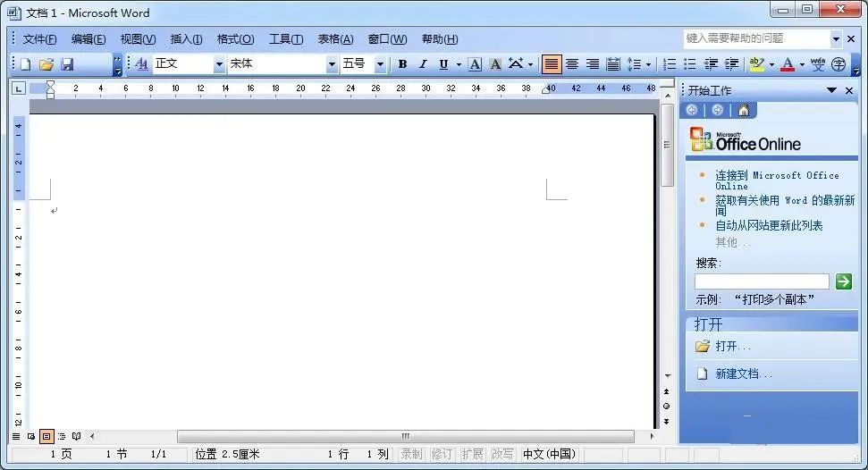Open the 视图(V) menu
The width and height of the screenshot is (868, 470).
pyautogui.click(x=138, y=39)
